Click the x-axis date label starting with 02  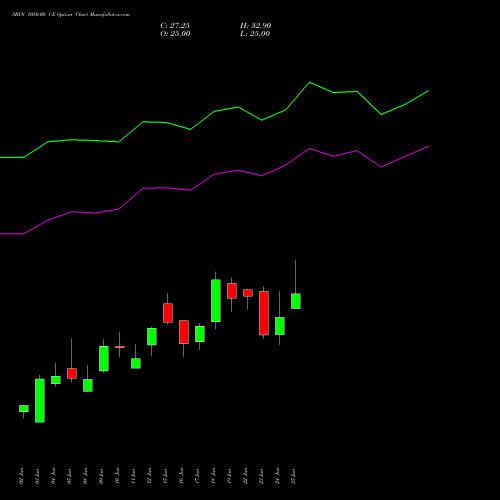(x=21, y=476)
